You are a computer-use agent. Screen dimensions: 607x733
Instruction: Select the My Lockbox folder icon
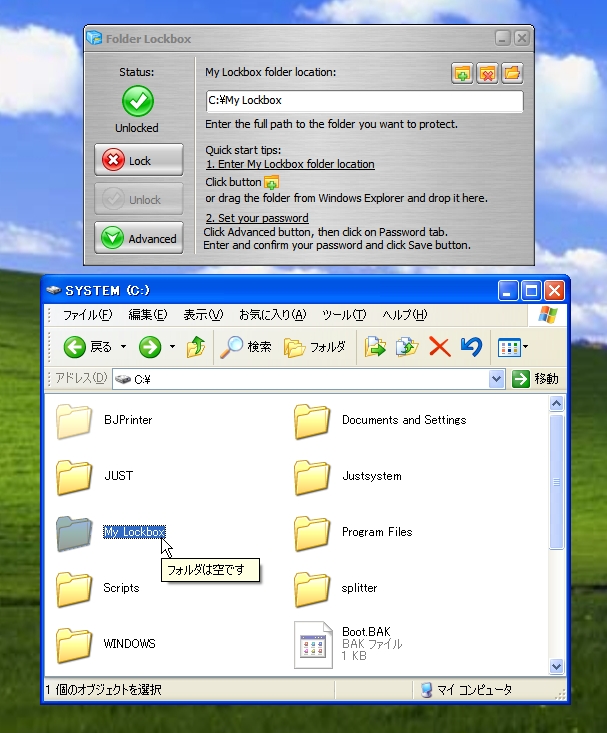pyautogui.click(x=73, y=533)
